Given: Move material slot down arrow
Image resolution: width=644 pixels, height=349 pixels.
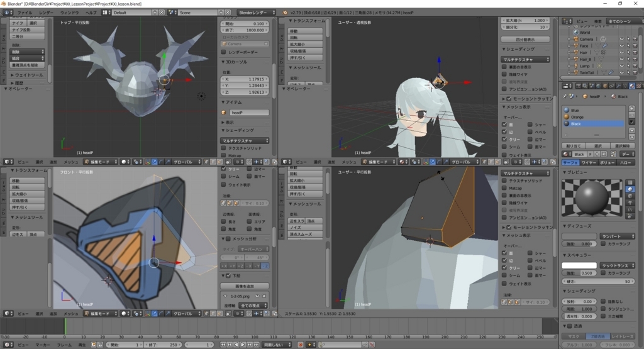Looking at the screenshot, I should tap(631, 137).
